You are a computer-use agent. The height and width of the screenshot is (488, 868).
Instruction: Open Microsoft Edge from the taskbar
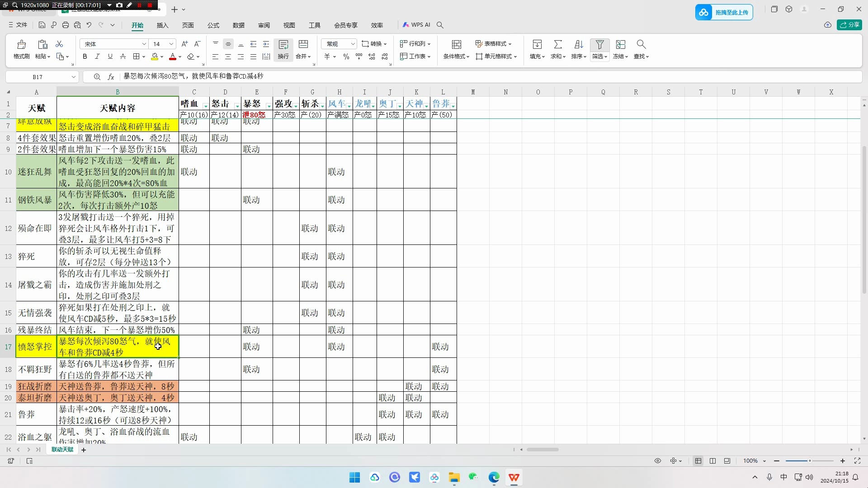pyautogui.click(x=494, y=477)
